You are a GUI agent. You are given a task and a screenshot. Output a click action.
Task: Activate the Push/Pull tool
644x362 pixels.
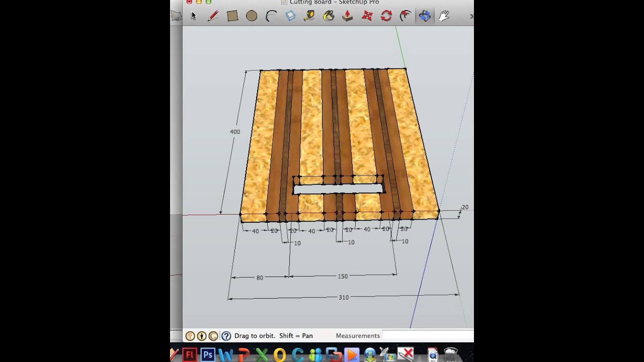coord(348,16)
